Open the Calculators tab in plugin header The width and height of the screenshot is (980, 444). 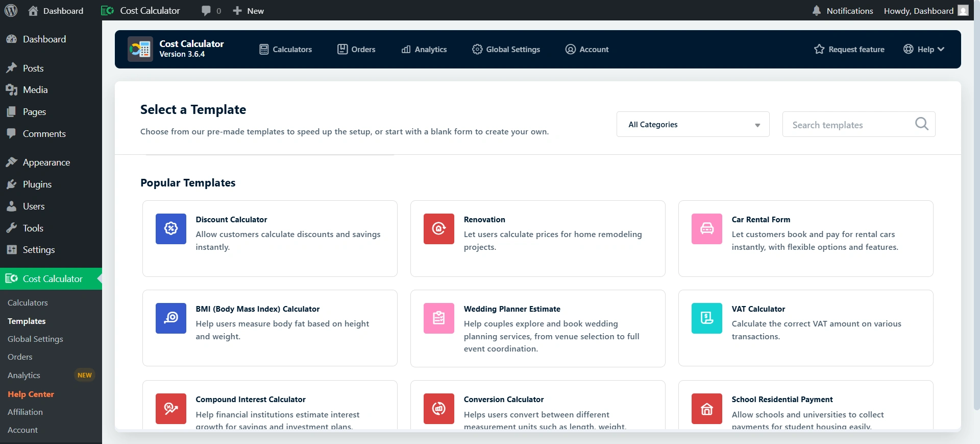click(x=286, y=50)
